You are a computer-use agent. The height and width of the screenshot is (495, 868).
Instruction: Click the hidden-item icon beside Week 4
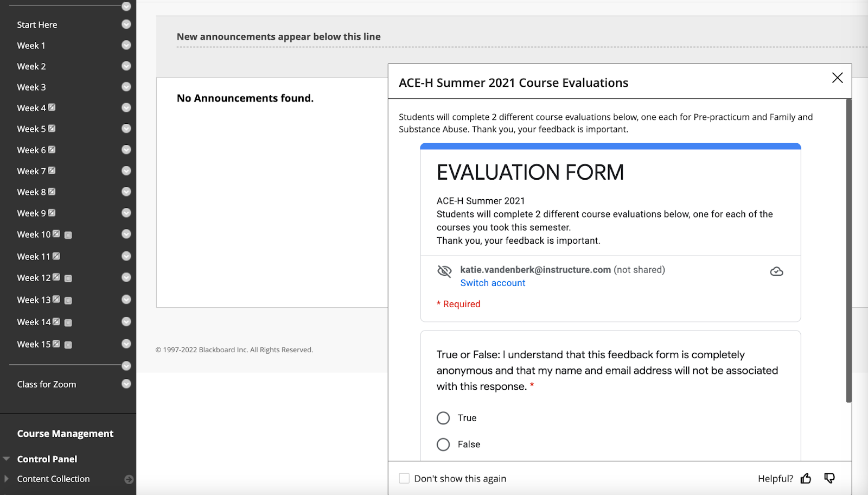(52, 107)
